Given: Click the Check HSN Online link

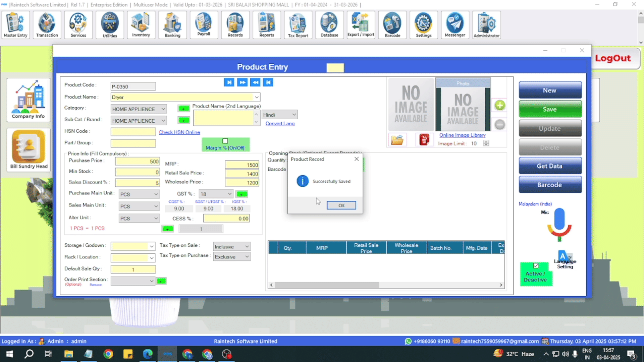Looking at the screenshot, I should pos(179,132).
